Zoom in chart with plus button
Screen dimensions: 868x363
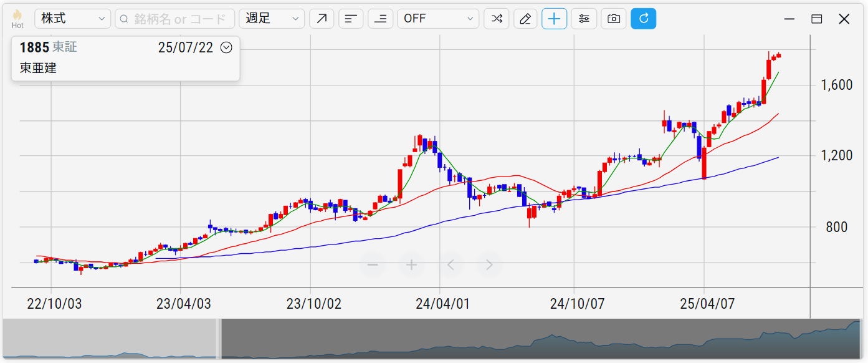(411, 264)
